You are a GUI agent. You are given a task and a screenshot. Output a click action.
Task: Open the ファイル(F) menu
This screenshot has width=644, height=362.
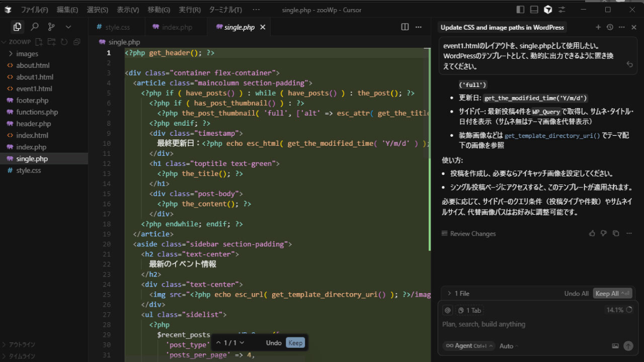34,10
